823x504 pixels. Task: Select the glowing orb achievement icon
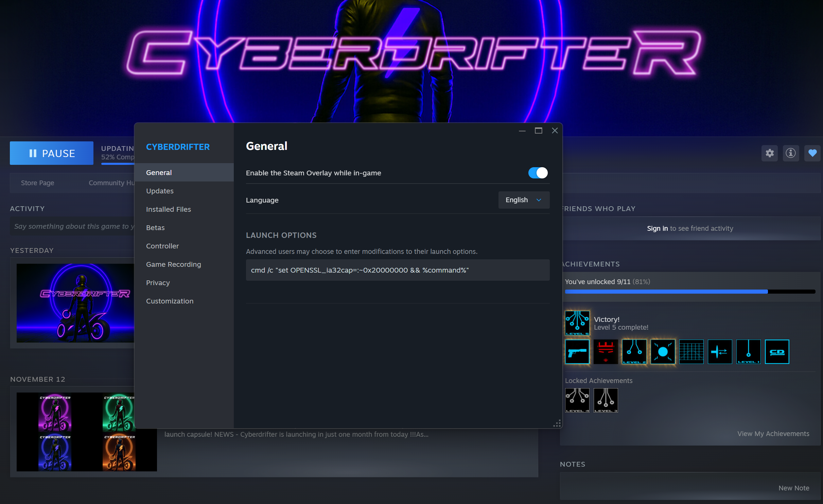pyautogui.click(x=663, y=352)
